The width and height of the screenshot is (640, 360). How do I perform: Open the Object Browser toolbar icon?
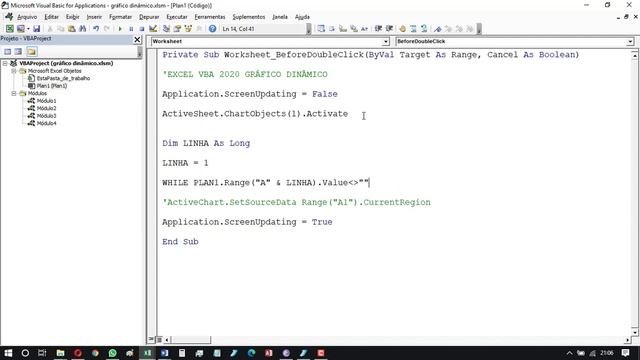pos(188,29)
